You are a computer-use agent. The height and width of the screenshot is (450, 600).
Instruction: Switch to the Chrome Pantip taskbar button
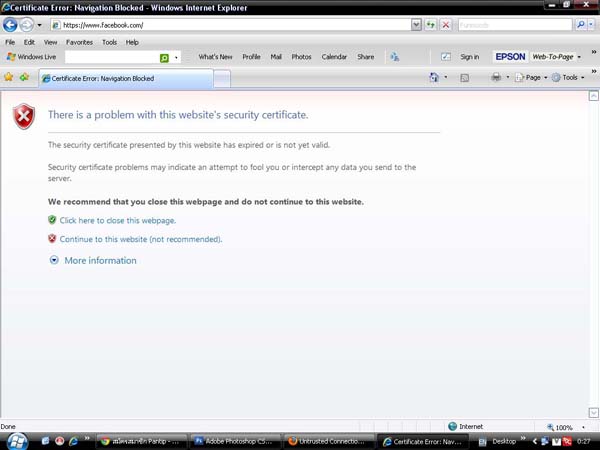[x=141, y=441]
